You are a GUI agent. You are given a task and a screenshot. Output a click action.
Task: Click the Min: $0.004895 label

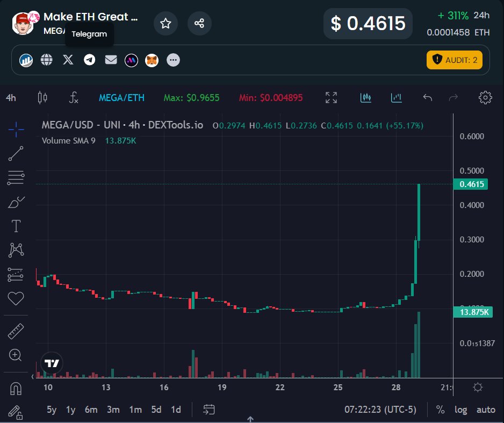[271, 98]
